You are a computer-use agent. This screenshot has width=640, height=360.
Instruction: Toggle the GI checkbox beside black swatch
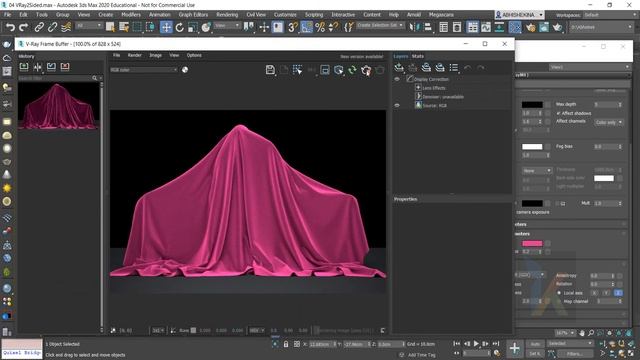pos(558,203)
